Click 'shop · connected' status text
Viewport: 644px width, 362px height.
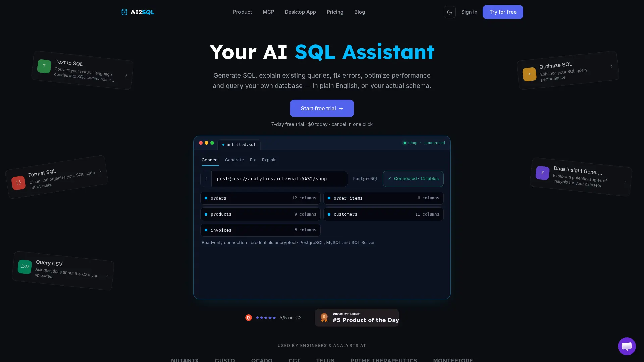pyautogui.click(x=426, y=143)
